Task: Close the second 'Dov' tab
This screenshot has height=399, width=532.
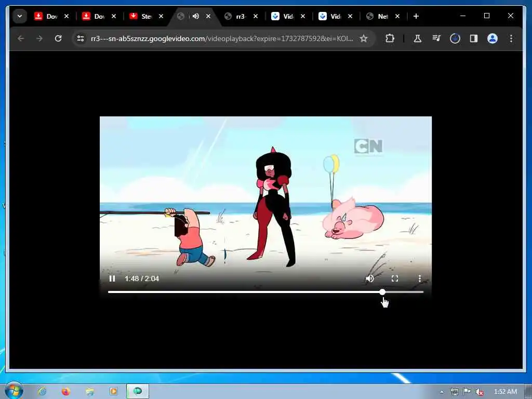Action: pyautogui.click(x=114, y=16)
